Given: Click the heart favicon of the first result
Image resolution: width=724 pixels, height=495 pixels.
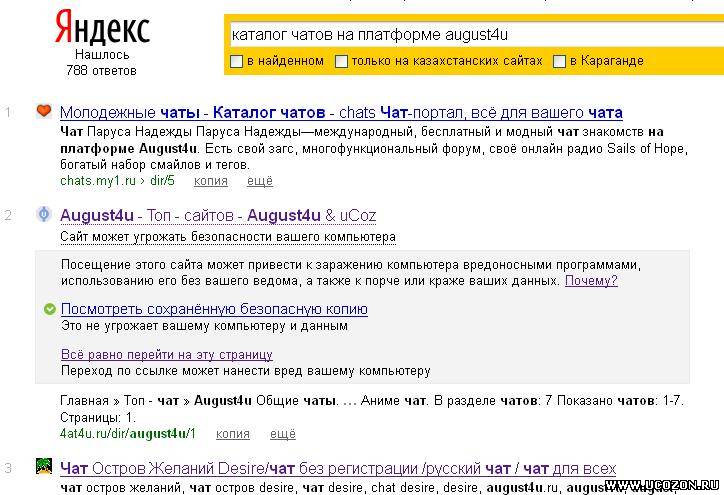Looking at the screenshot, I should tap(44, 111).
